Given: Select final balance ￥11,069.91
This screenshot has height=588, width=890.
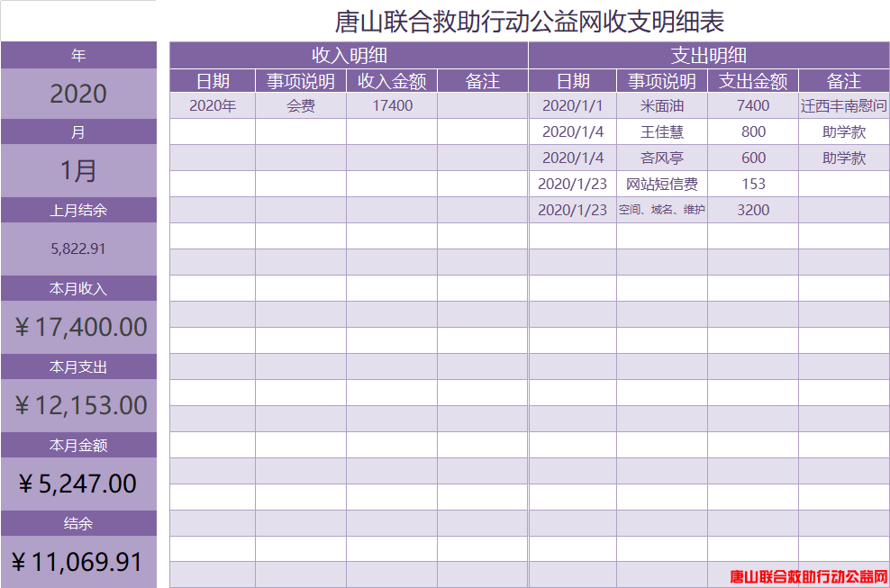Looking at the screenshot, I should 78,562.
